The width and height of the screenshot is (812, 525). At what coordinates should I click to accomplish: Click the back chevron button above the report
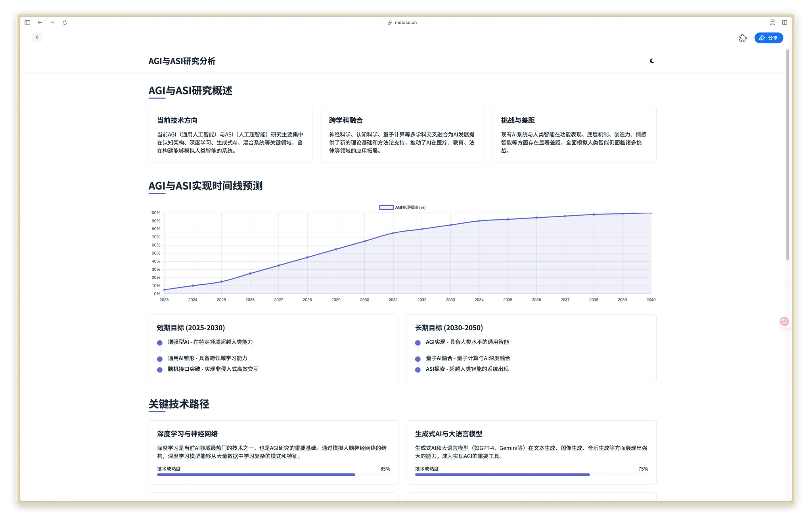coord(36,37)
